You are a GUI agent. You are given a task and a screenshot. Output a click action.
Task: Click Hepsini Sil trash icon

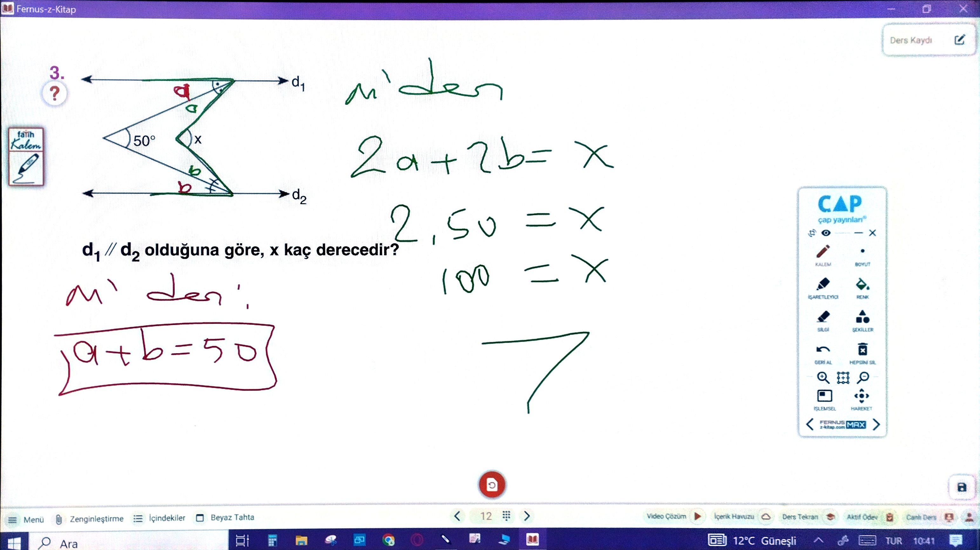point(862,350)
